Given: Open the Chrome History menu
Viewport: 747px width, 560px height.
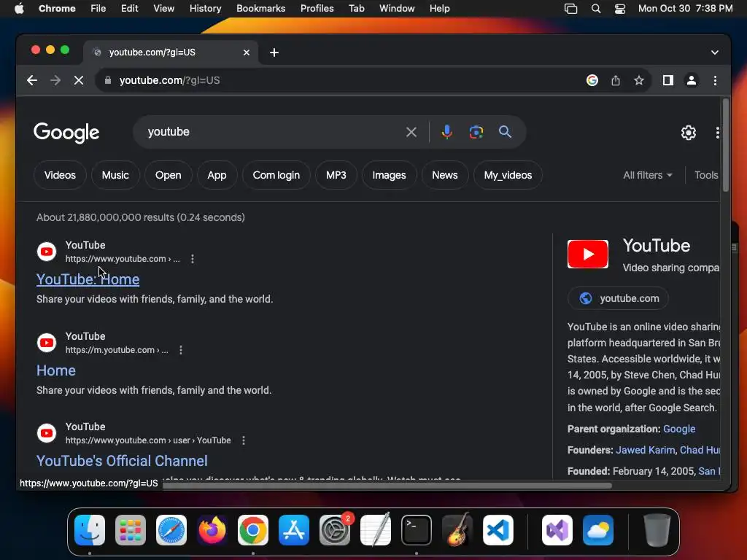Looking at the screenshot, I should (x=205, y=9).
